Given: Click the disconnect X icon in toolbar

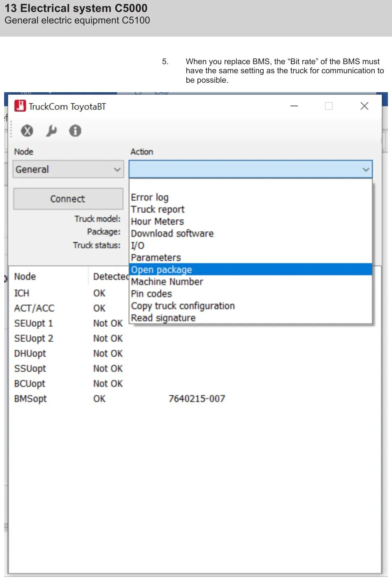Looking at the screenshot, I should coord(27,131).
